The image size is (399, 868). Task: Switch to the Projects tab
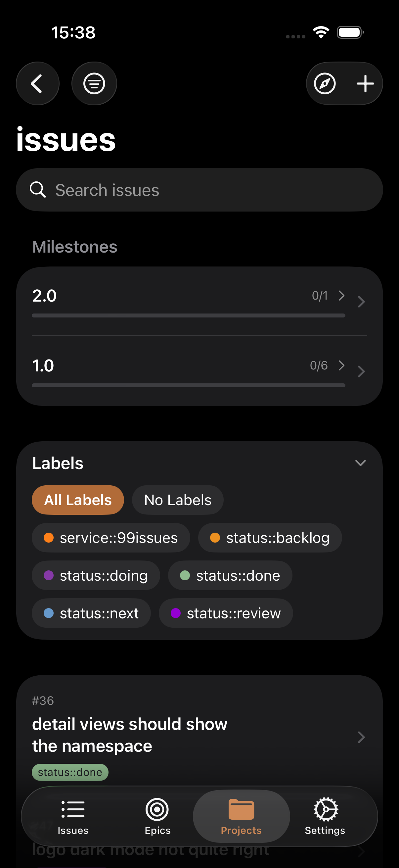[x=241, y=816]
